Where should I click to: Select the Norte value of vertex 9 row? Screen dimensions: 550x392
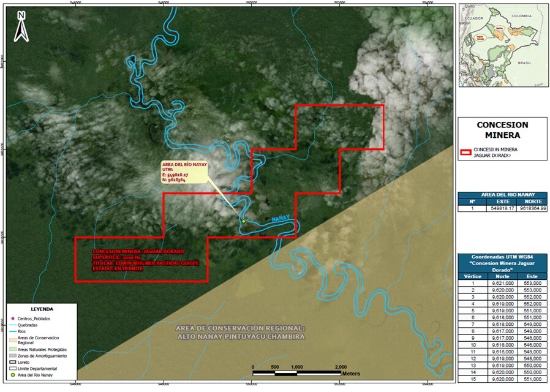[502, 338]
